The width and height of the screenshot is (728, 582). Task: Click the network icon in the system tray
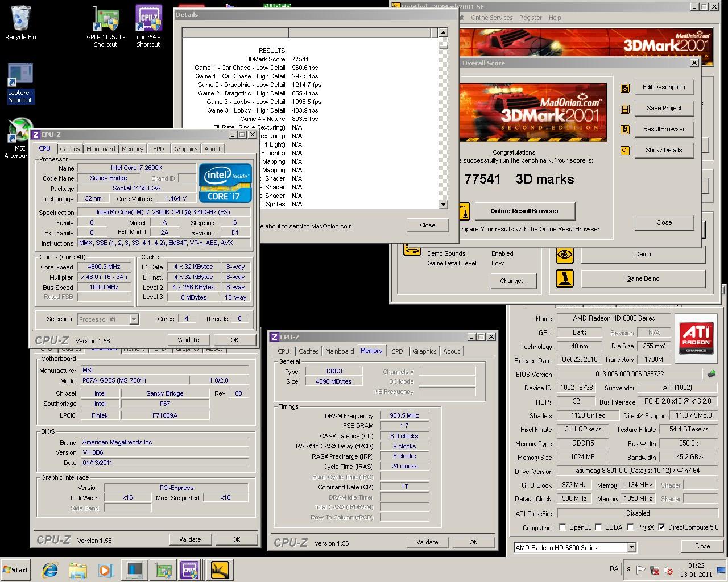pos(655,570)
